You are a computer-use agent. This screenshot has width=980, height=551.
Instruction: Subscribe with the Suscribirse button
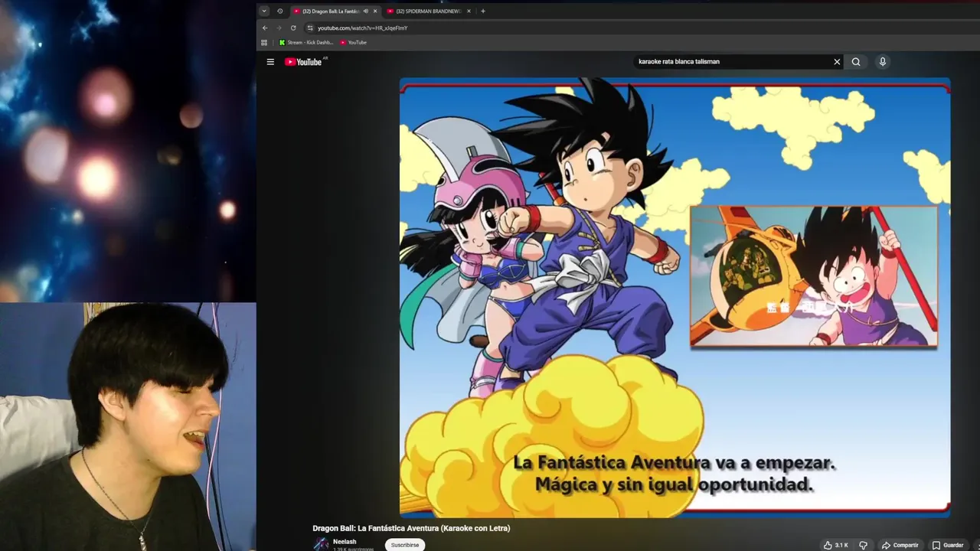(x=405, y=545)
